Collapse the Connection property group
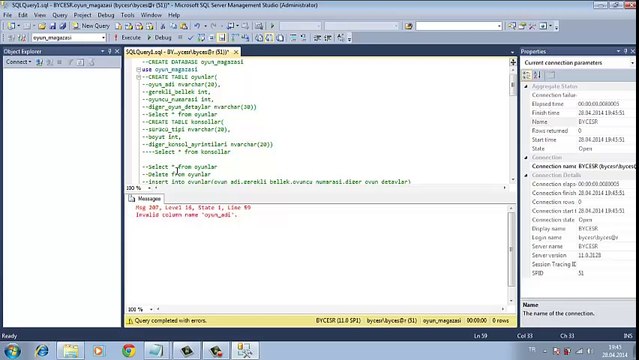The width and height of the screenshot is (639, 360). point(526,157)
